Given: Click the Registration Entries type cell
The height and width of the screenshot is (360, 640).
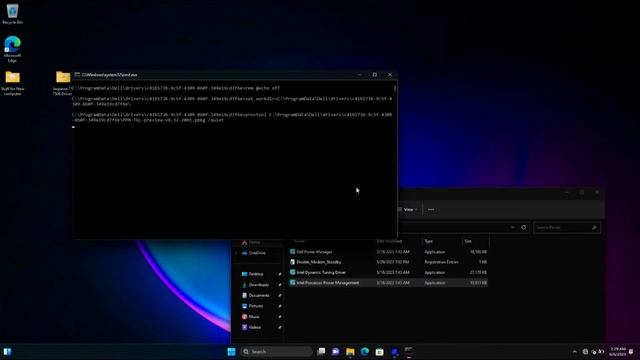Looking at the screenshot, I should 441,262.
